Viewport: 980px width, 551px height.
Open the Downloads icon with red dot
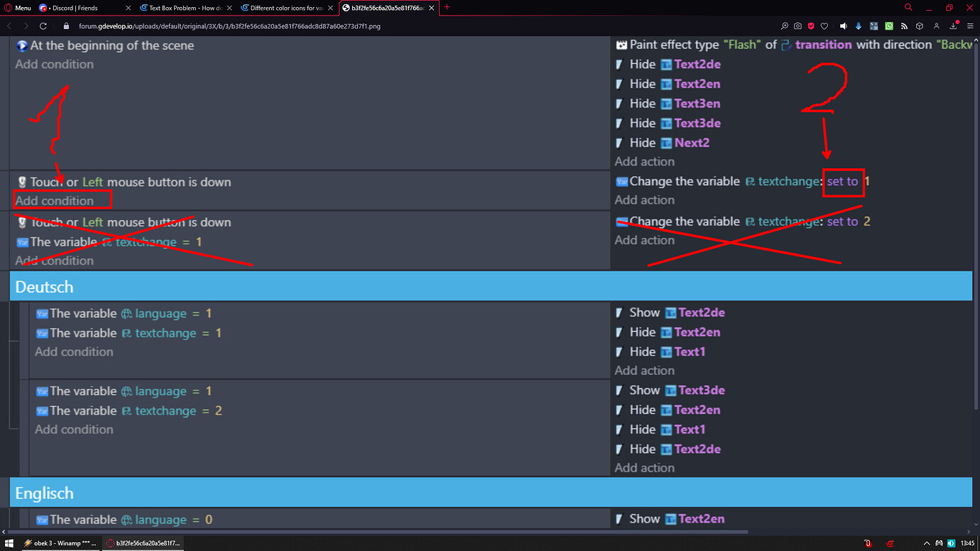click(x=954, y=26)
